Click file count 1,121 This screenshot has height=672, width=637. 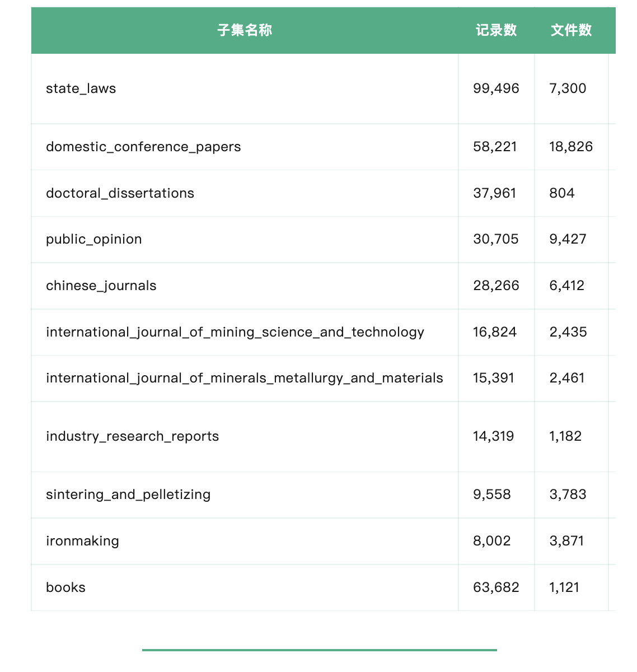564,587
